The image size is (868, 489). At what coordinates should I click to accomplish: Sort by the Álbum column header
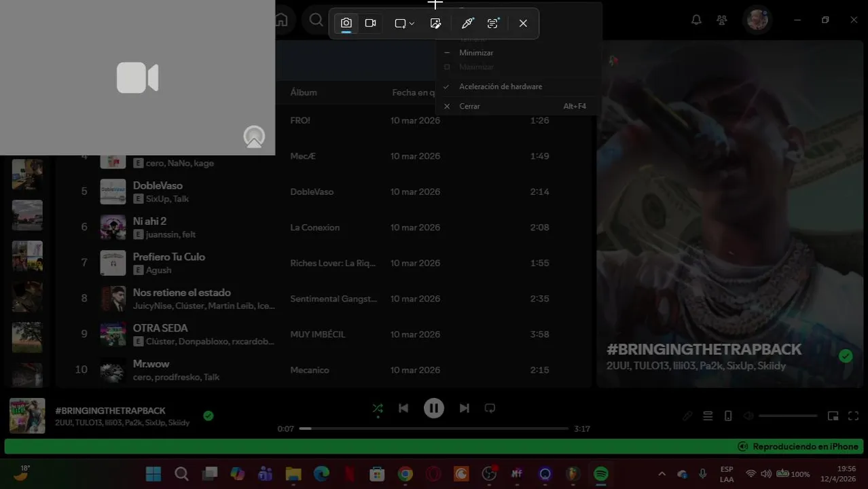pyautogui.click(x=304, y=92)
